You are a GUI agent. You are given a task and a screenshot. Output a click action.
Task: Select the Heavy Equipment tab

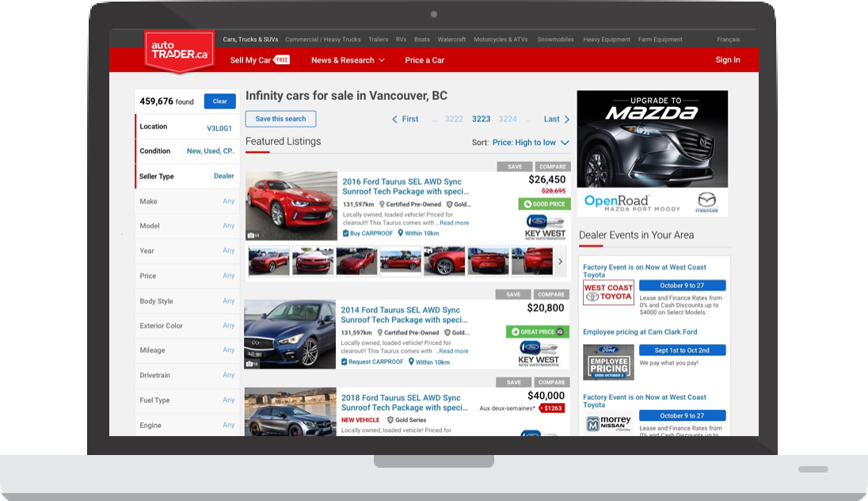(607, 40)
